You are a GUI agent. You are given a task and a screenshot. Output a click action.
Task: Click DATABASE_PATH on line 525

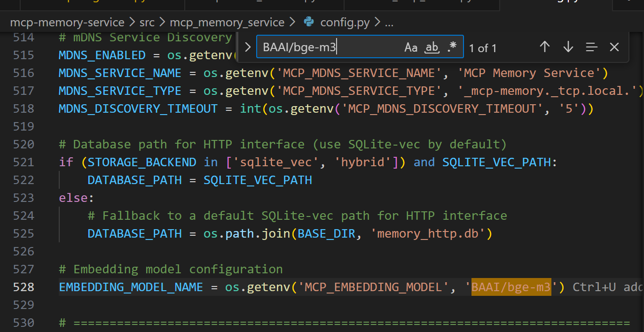point(134,233)
